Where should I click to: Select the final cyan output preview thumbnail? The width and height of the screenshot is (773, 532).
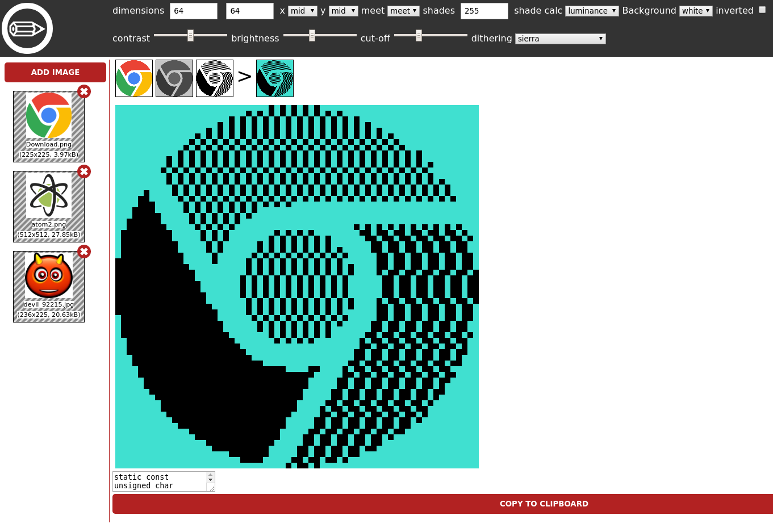[274, 78]
